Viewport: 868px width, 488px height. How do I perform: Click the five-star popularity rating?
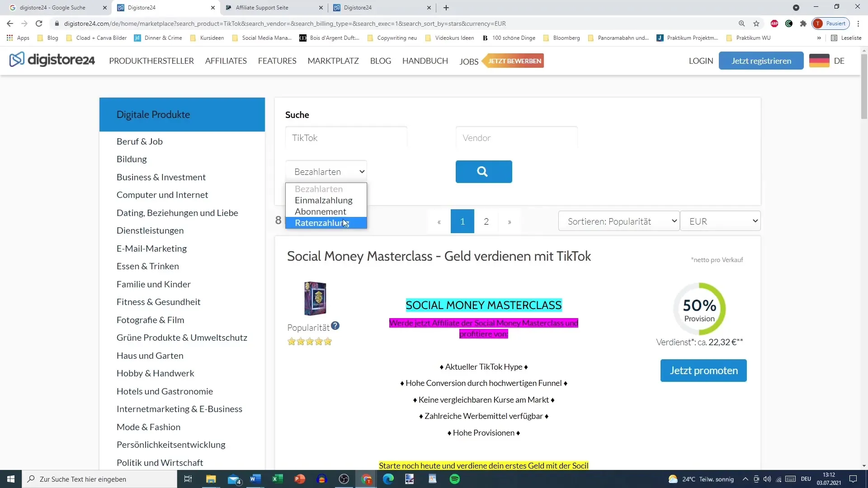tap(310, 342)
